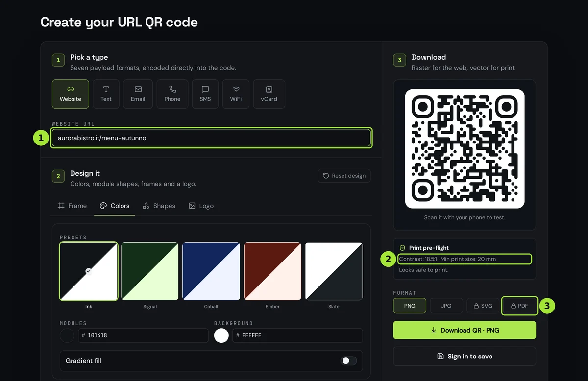Click the contrast and min print size text
The width and height of the screenshot is (588, 381).
click(448, 259)
